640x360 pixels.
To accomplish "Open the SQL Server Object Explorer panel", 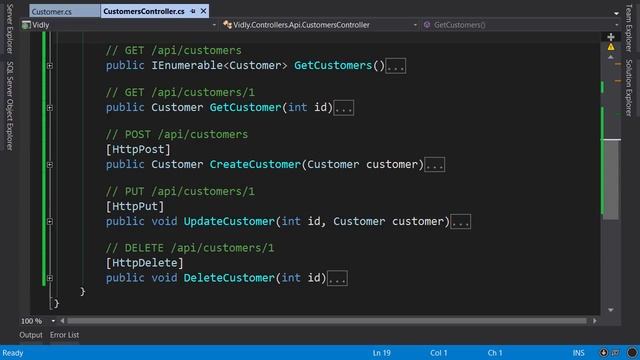I will click(10, 106).
